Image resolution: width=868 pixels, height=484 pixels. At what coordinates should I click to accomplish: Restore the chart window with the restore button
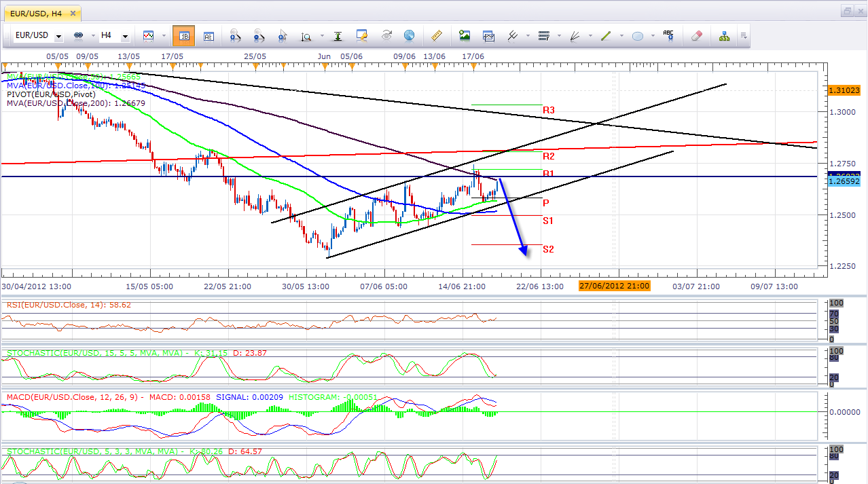848,11
